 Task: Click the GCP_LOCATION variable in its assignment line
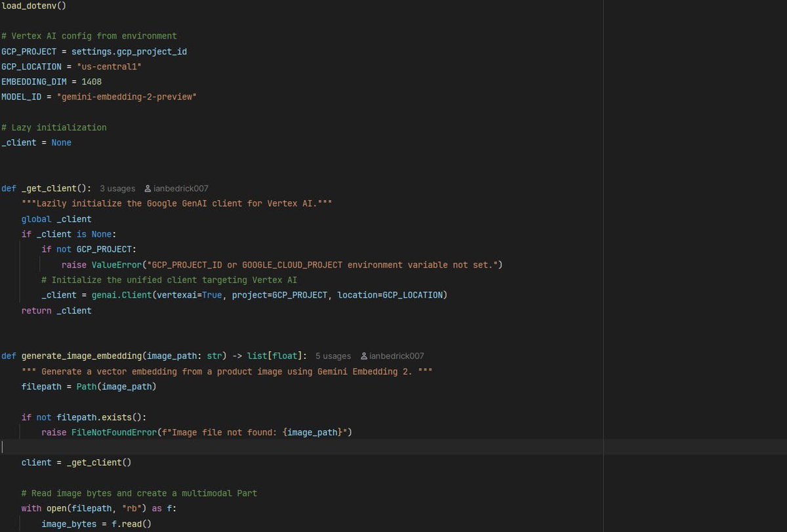[x=31, y=66]
